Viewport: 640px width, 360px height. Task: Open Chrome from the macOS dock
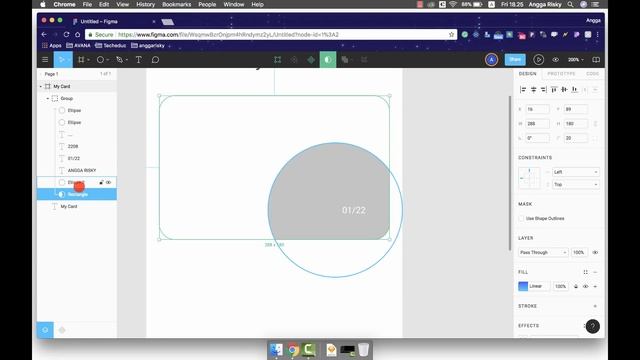[293, 350]
